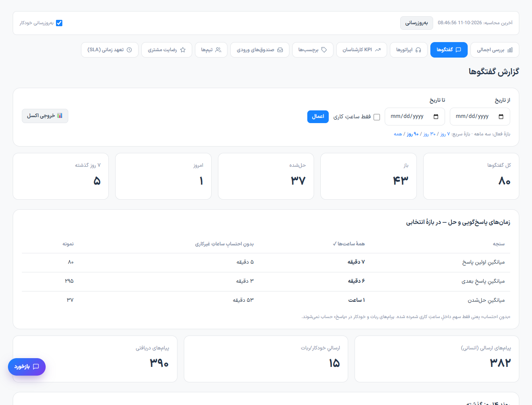
Task: Click the ۶ دقیقه cell in the table
Action: [x=356, y=281]
